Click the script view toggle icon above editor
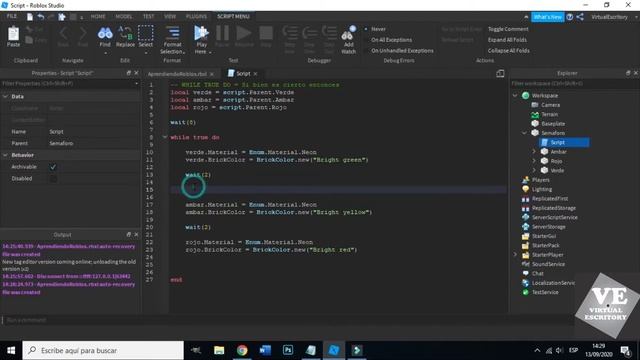640x360 pixels. [x=500, y=73]
